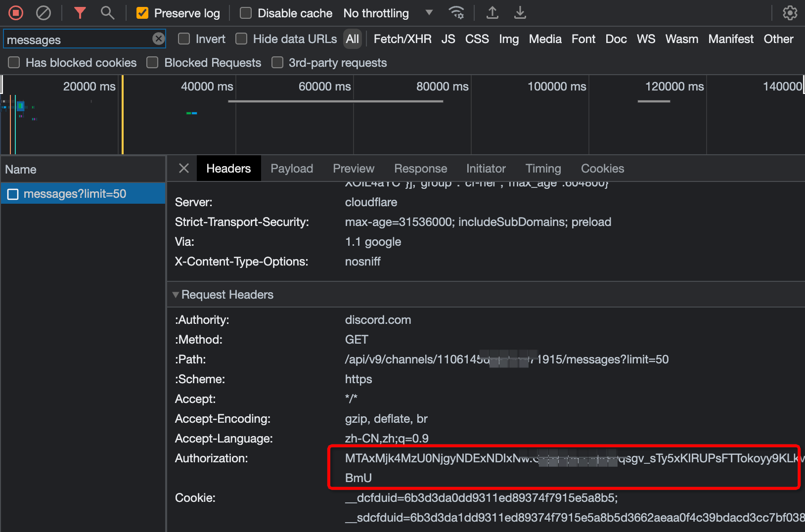Open network conditions wifi icon
Viewport: 805px width, 532px height.
click(456, 13)
